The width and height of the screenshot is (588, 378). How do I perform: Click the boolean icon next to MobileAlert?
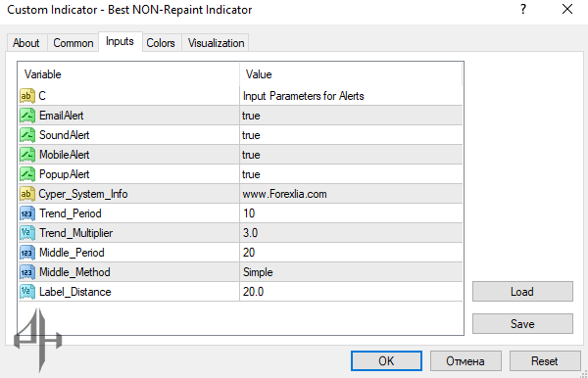tap(27, 155)
